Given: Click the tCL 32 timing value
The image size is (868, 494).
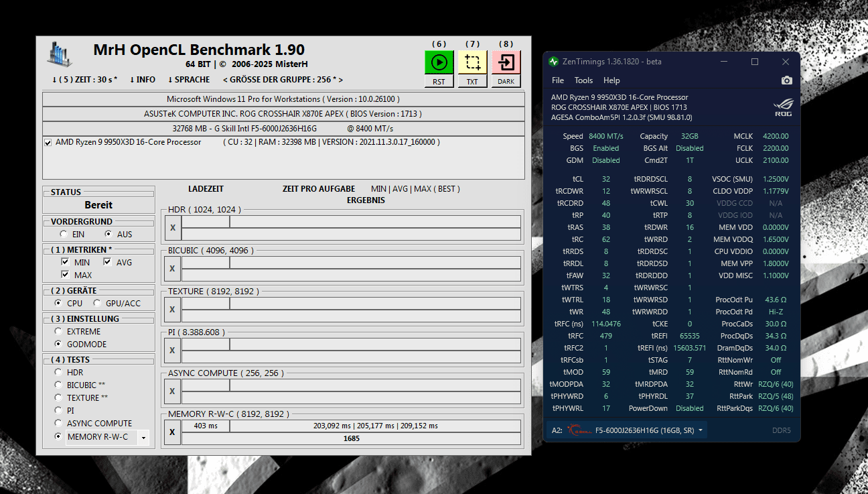Looking at the screenshot, I should 606,179.
